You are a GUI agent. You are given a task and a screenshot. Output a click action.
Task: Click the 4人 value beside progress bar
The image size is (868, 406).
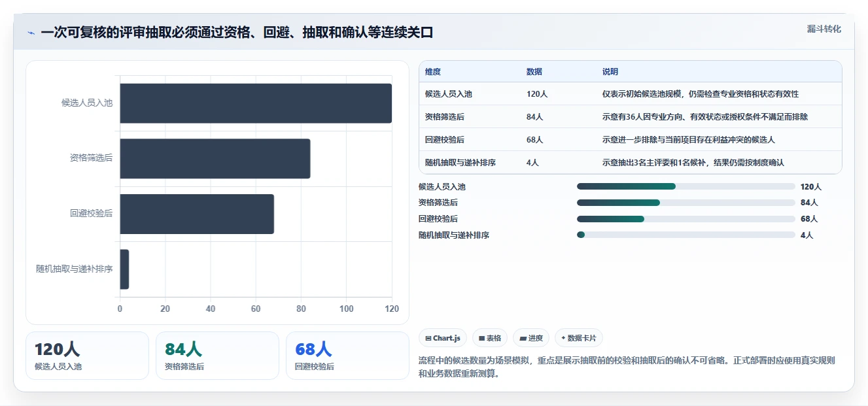coord(807,235)
